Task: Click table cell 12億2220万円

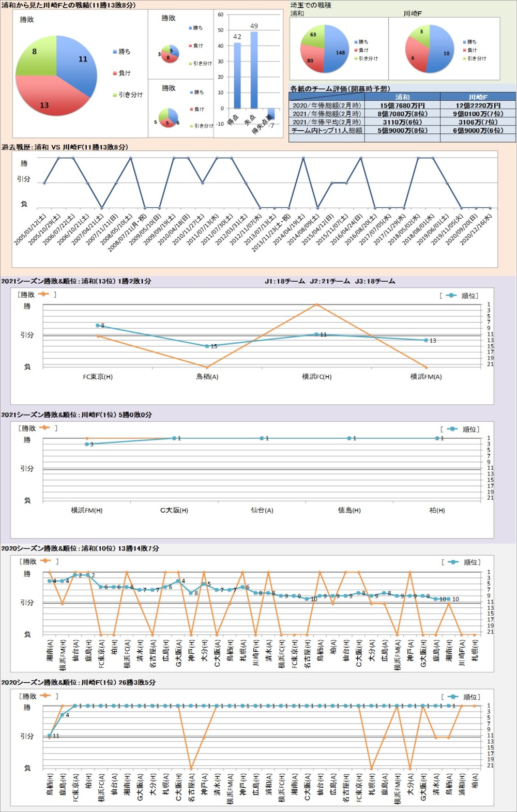Action: pos(478,105)
